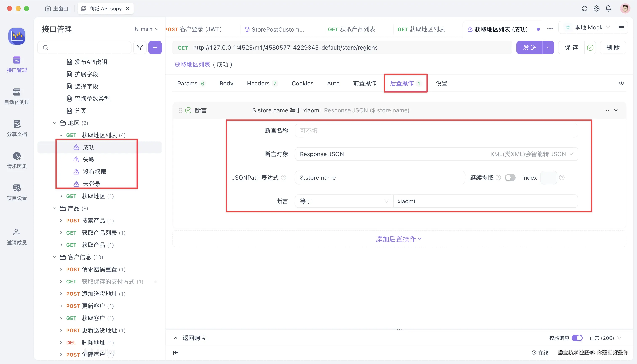Switch to the 前置操作 tab
This screenshot has width=637, height=364.
365,83
